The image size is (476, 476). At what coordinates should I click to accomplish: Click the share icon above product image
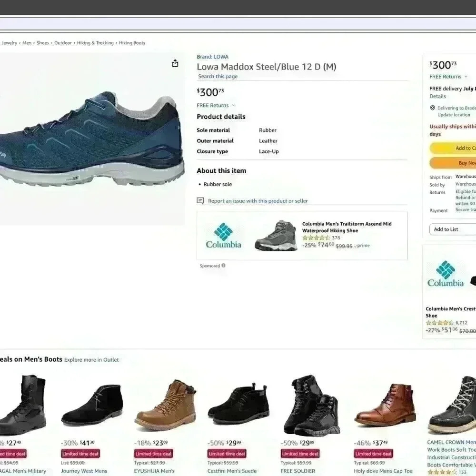[175, 63]
